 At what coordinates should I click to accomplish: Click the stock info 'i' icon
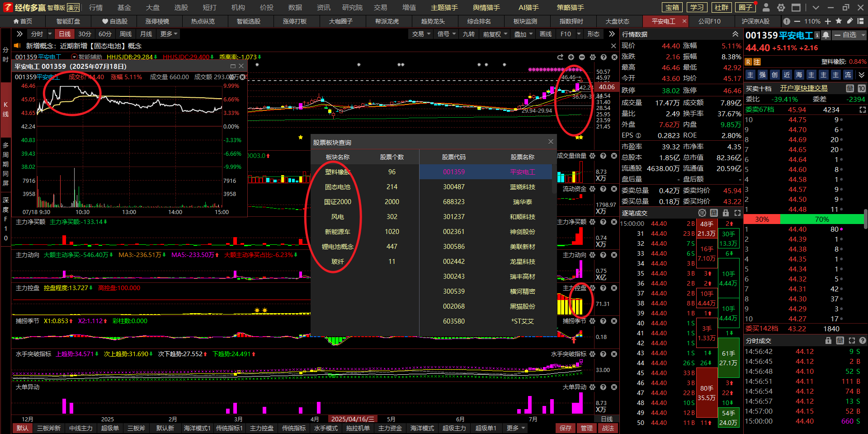click(817, 35)
